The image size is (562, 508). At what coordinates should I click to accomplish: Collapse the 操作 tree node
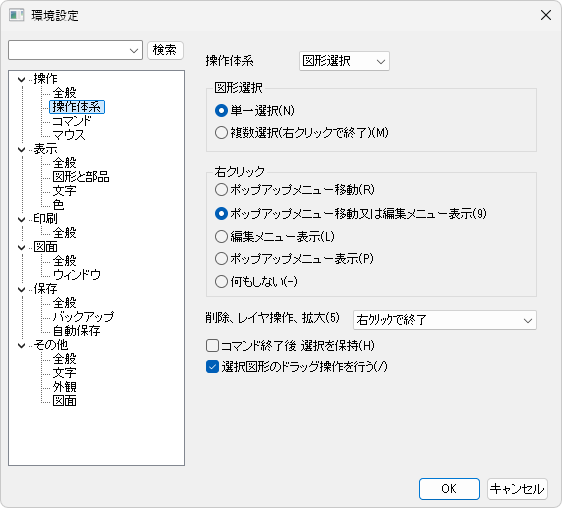[22, 80]
